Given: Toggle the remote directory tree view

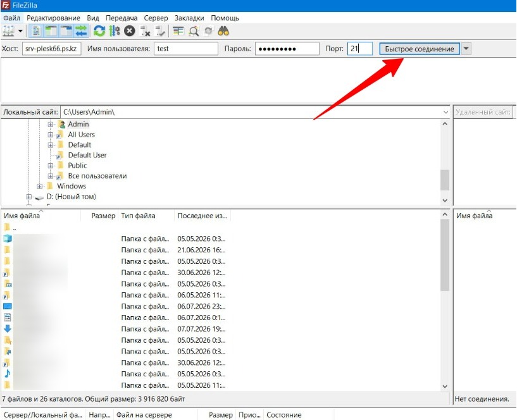Looking at the screenshot, I should [x=66, y=32].
